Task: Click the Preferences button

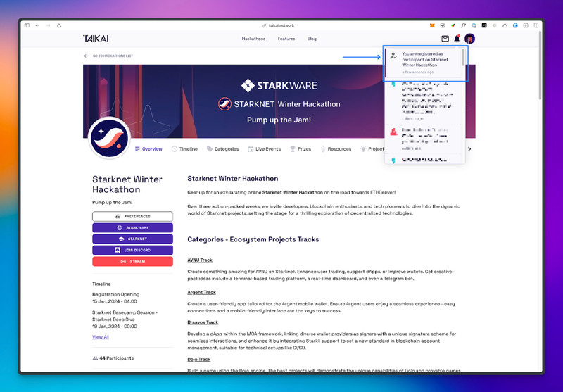Action: click(x=132, y=216)
